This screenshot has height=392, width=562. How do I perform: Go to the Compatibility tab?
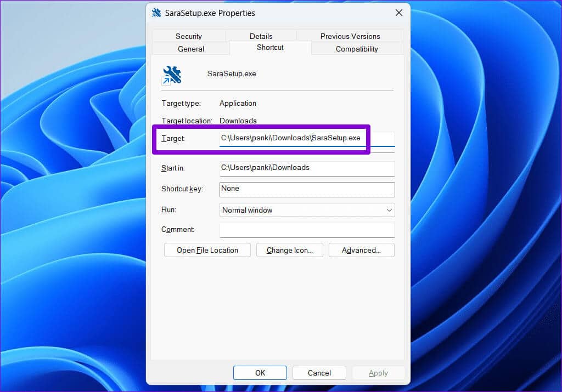(x=357, y=49)
